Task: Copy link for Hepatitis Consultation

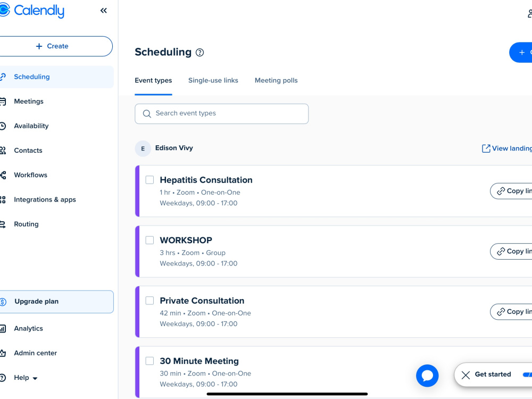Action: point(511,191)
